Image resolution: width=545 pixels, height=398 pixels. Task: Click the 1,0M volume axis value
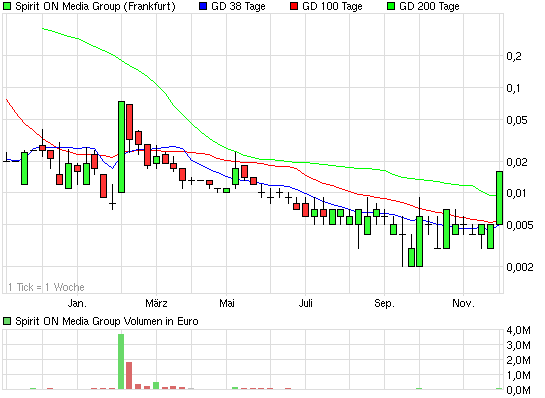518,375
